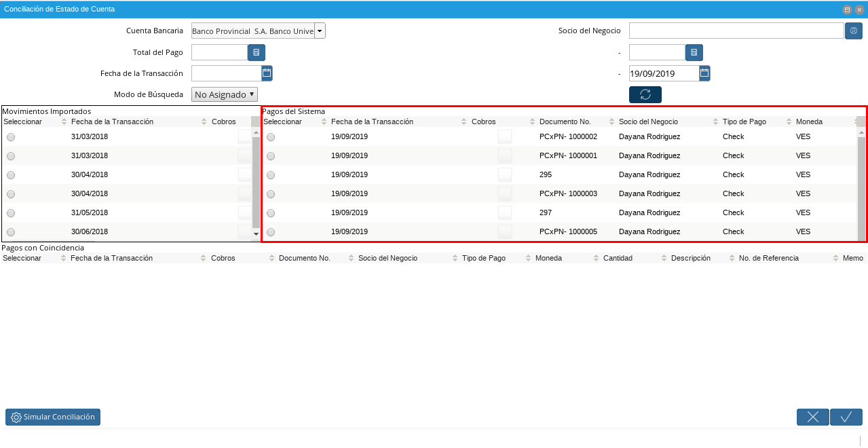Expand the Cuenta Bancaria dropdown
Viewport: 868px width, 448px height.
(320, 31)
